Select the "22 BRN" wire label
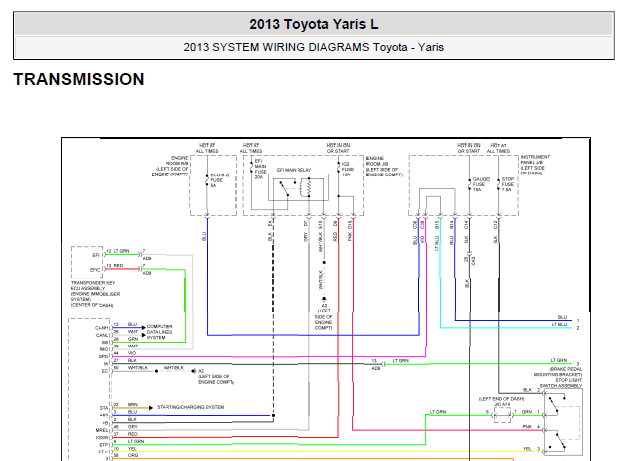The height and width of the screenshot is (461, 630). click(125, 405)
